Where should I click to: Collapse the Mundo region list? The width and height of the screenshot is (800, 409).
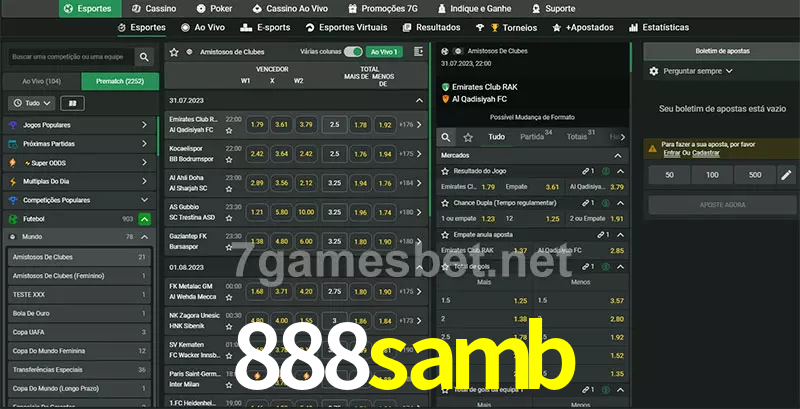pyautogui.click(x=144, y=237)
